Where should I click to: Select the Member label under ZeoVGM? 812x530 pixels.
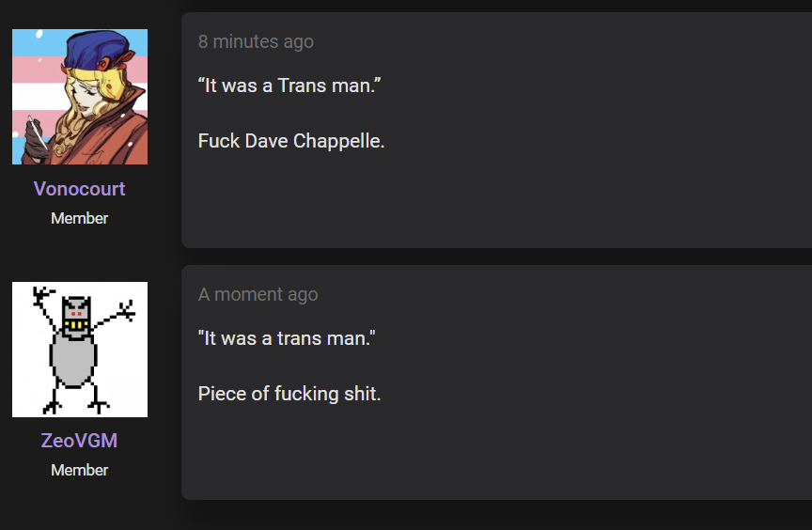79,470
